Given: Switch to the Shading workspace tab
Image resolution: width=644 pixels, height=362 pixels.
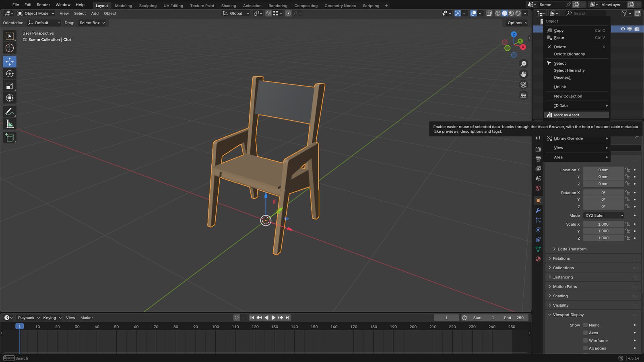Looking at the screenshot, I should (x=229, y=6).
